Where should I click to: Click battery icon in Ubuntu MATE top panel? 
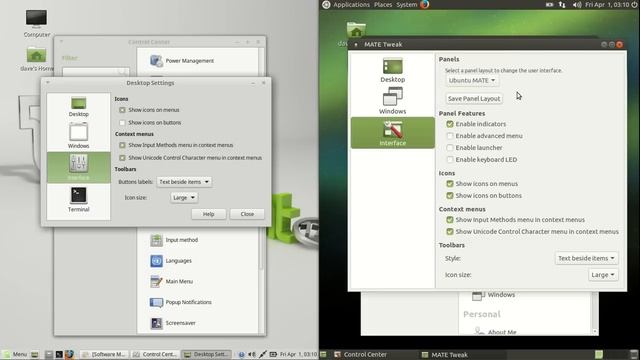[549, 5]
